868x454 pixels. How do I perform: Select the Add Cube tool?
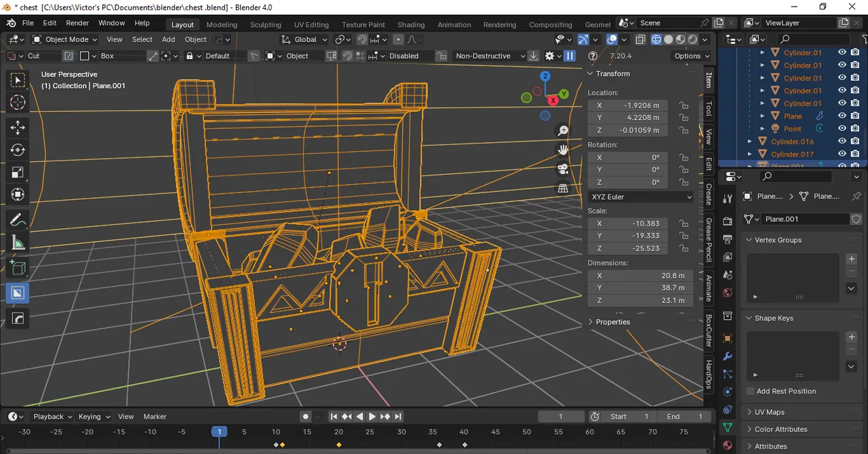click(18, 268)
